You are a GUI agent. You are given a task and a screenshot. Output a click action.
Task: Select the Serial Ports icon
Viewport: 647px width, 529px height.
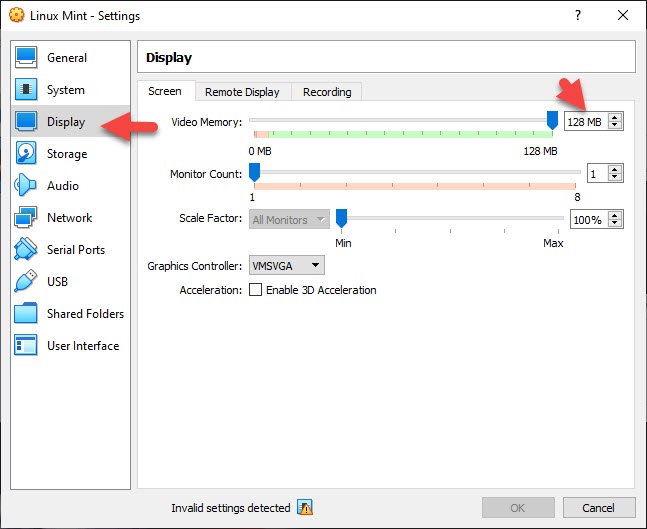click(27, 250)
